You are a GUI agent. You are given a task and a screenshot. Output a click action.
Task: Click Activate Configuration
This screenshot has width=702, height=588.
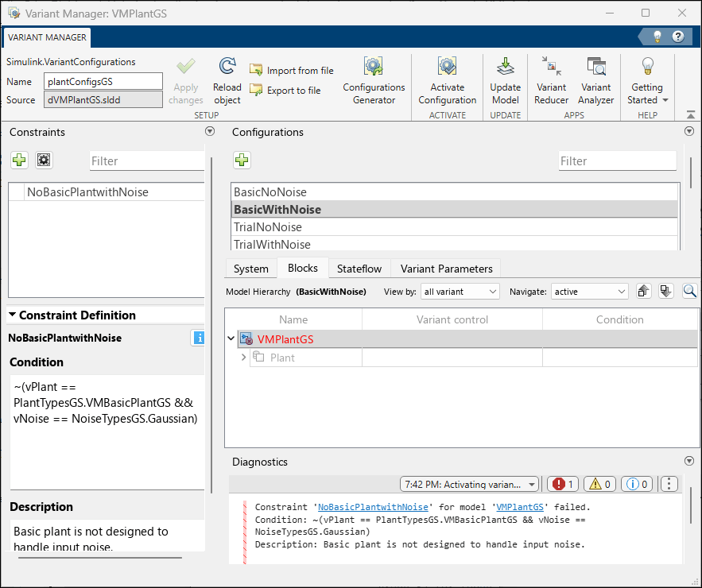[448, 81]
